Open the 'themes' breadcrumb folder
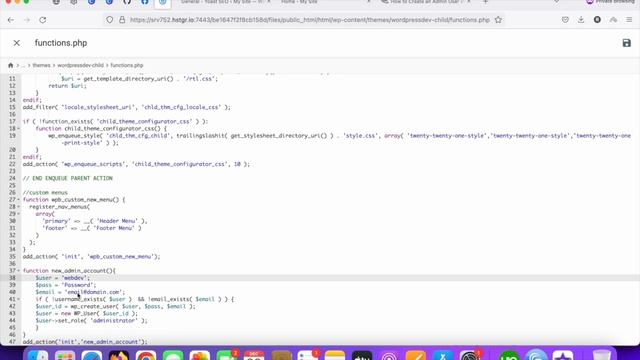 point(41,65)
